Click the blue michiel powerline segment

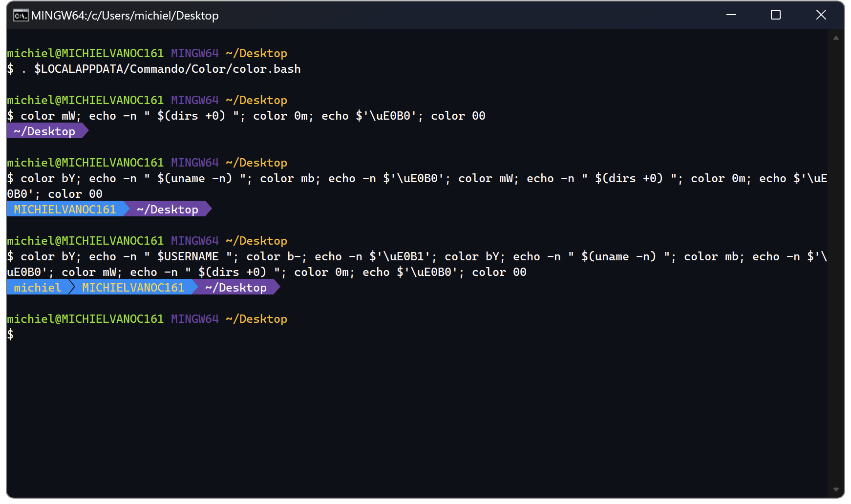[x=37, y=287]
